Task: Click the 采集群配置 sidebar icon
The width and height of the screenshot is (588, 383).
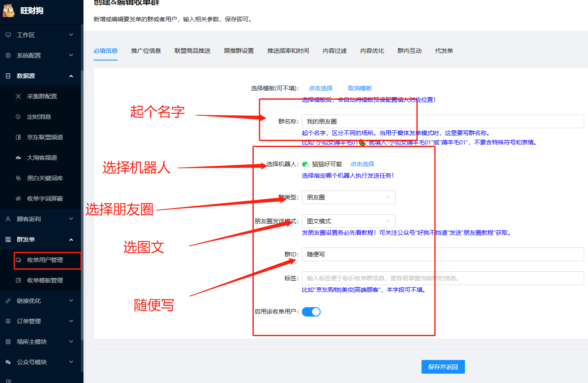Action: [18, 96]
